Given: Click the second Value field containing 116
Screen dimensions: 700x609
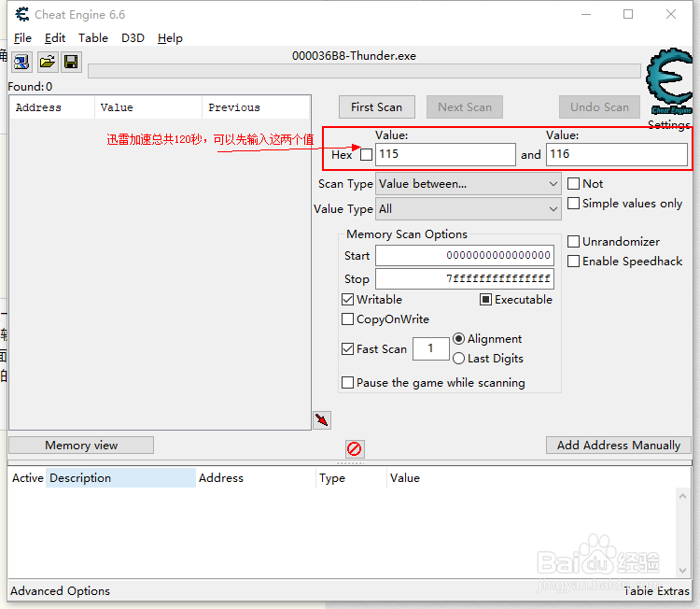Looking at the screenshot, I should pos(617,155).
